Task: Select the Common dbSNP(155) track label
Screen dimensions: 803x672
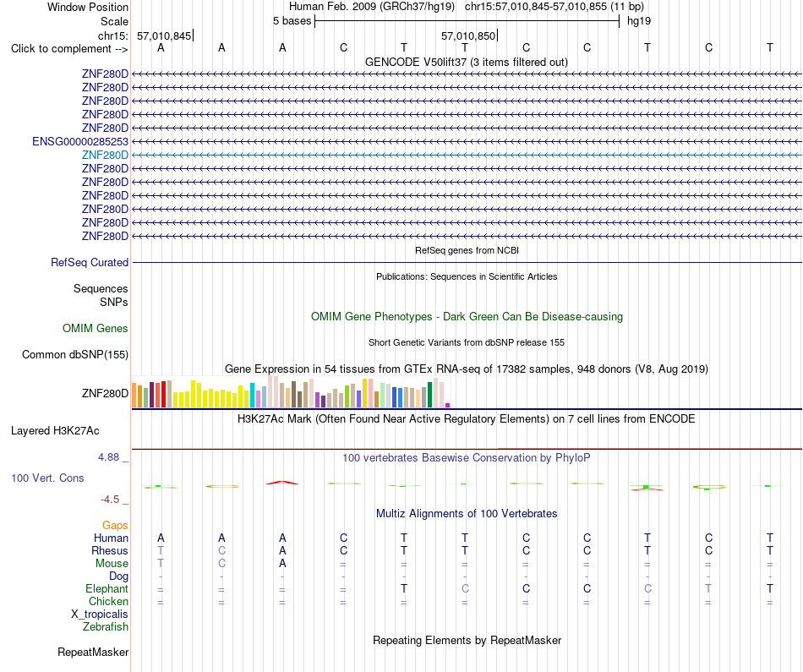Action: pos(74,354)
